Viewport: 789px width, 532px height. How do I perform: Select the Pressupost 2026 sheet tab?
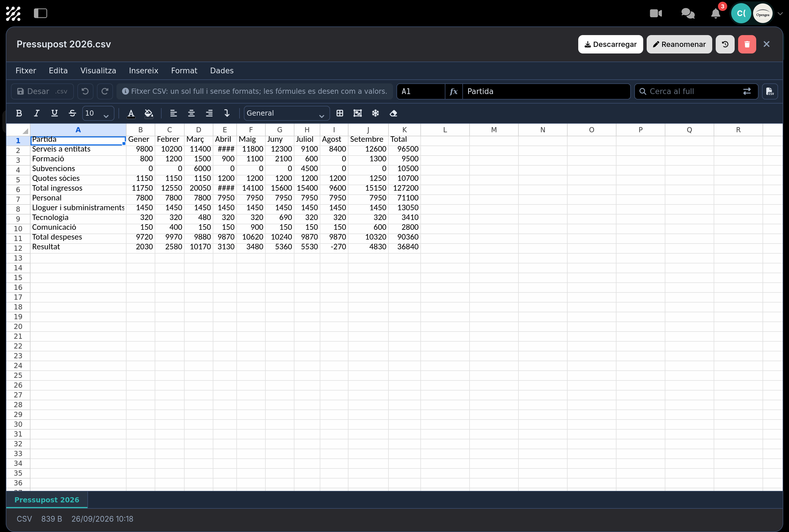click(47, 500)
